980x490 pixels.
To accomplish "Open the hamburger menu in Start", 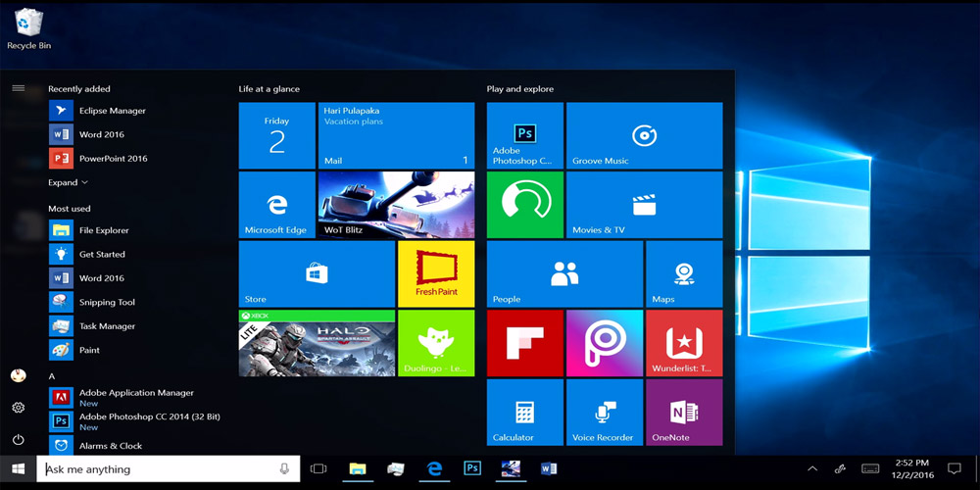I will click(x=18, y=88).
